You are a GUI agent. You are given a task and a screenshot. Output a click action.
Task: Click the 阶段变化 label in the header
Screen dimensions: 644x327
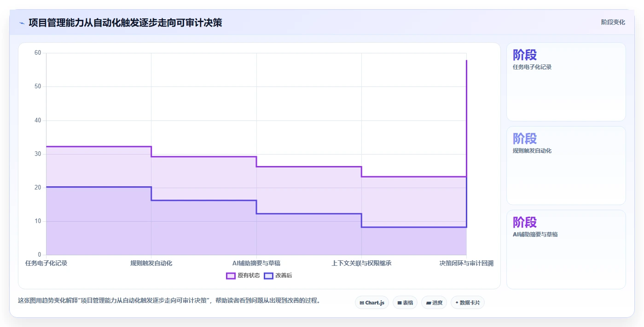[x=613, y=22]
